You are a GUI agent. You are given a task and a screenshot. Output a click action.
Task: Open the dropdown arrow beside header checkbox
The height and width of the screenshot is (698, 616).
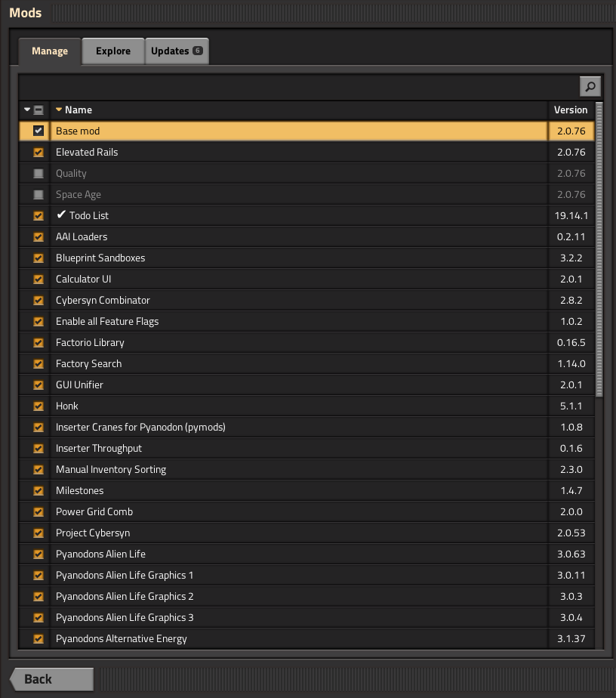27,110
